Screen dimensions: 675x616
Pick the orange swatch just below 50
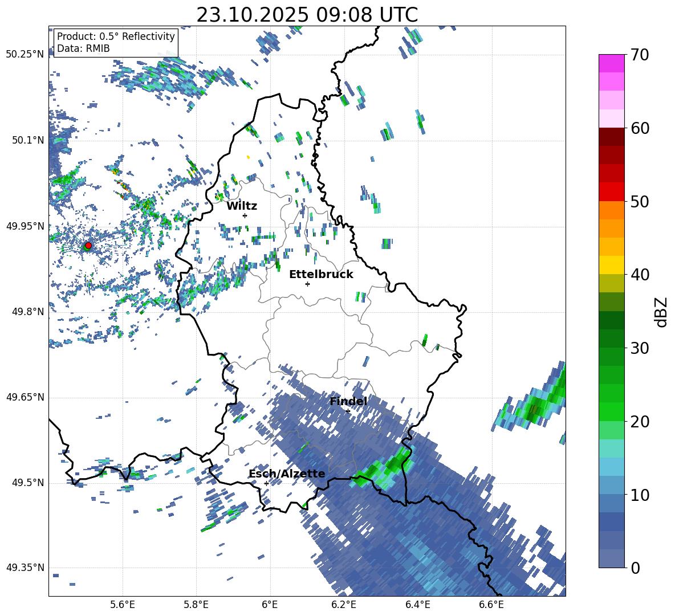tap(611, 210)
